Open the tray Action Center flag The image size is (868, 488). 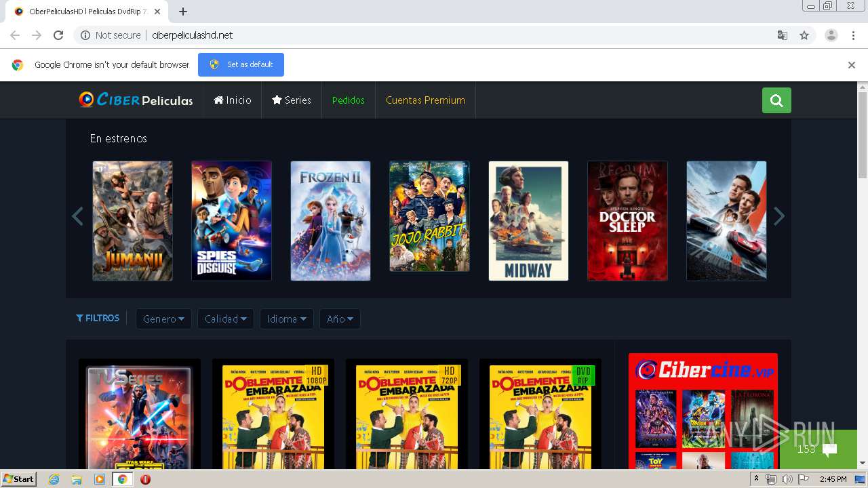click(804, 479)
